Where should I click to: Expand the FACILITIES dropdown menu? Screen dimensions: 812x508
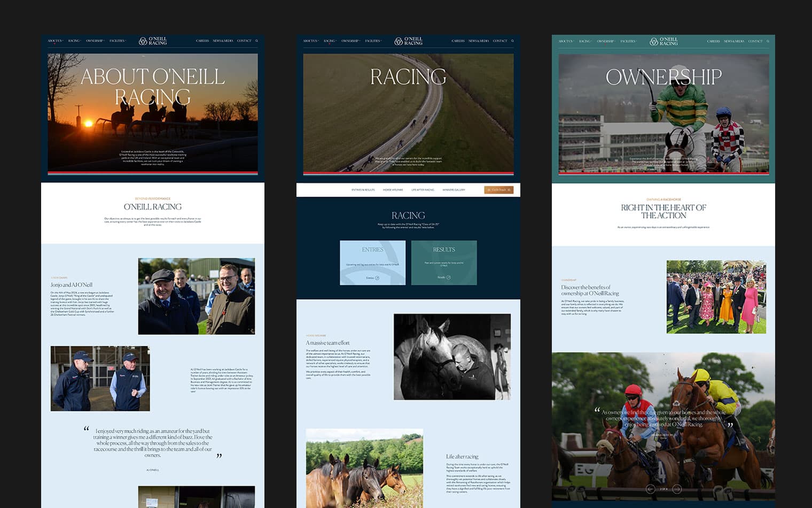pos(117,41)
